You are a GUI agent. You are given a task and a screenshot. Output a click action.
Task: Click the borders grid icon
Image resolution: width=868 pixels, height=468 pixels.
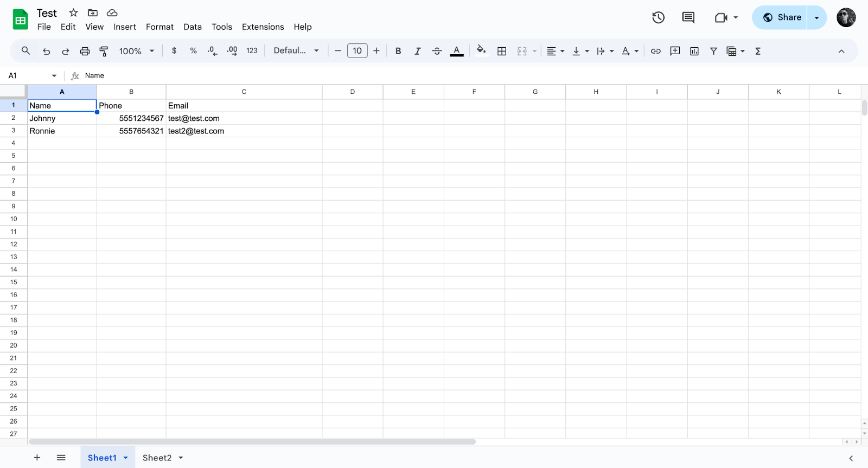point(502,51)
